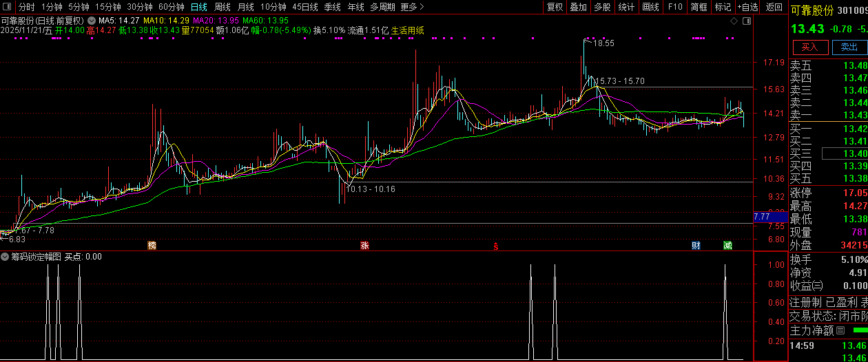Image resolution: width=868 pixels, height=362 pixels.
Task: Click the MA10: 14.29 indicator label
Action: point(166,21)
